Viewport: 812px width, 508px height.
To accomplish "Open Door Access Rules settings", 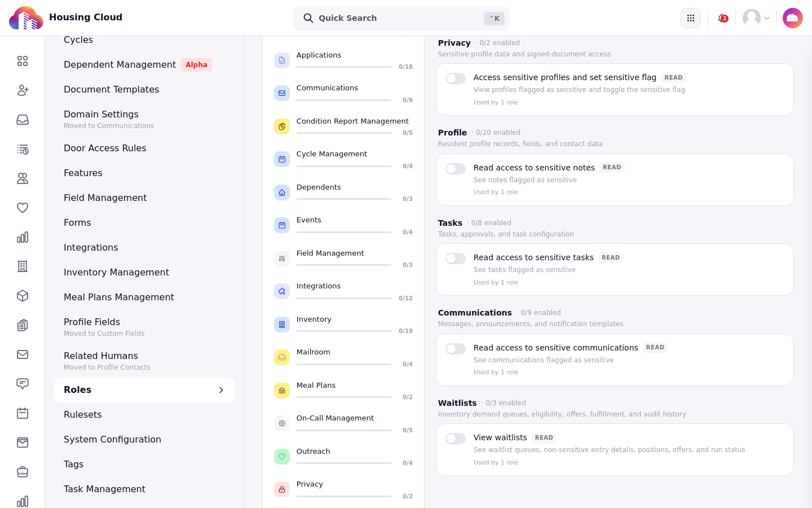I will click(x=144, y=148).
